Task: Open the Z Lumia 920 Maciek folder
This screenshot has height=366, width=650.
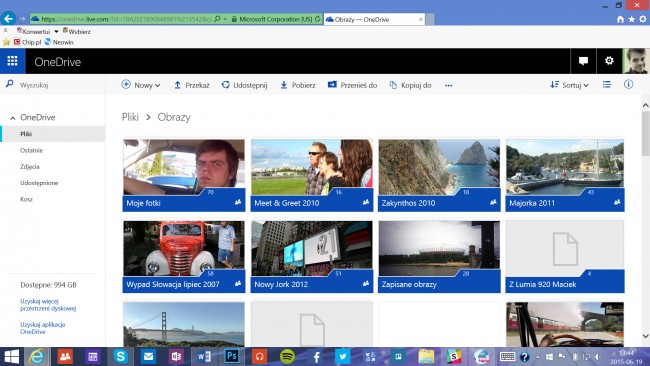Action: click(565, 257)
